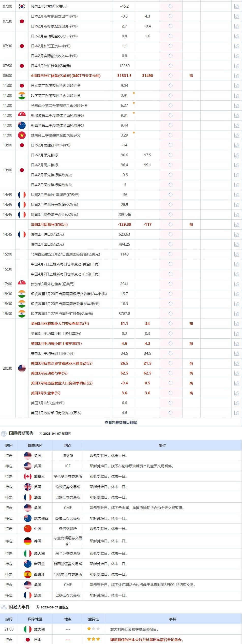Screen dimensions: 242x644
Task: Click 高 importance for 美国3月劳动参与率
Action: tap(191, 373)
